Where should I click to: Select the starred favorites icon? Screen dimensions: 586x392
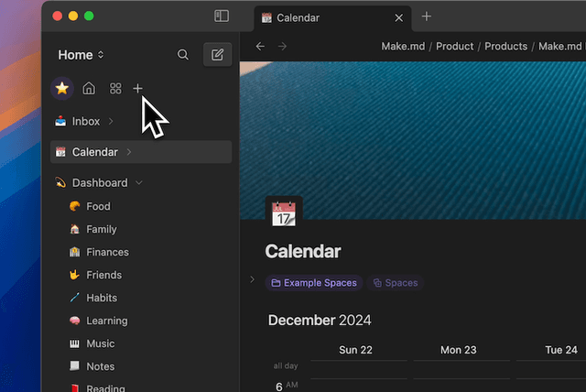(62, 89)
